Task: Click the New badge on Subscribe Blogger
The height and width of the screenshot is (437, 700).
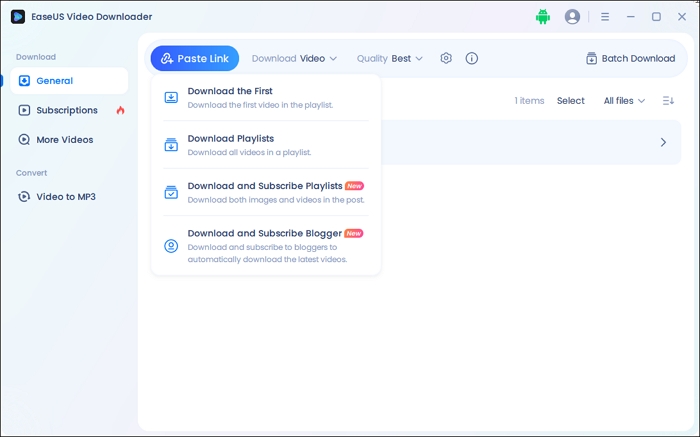Action: (354, 233)
